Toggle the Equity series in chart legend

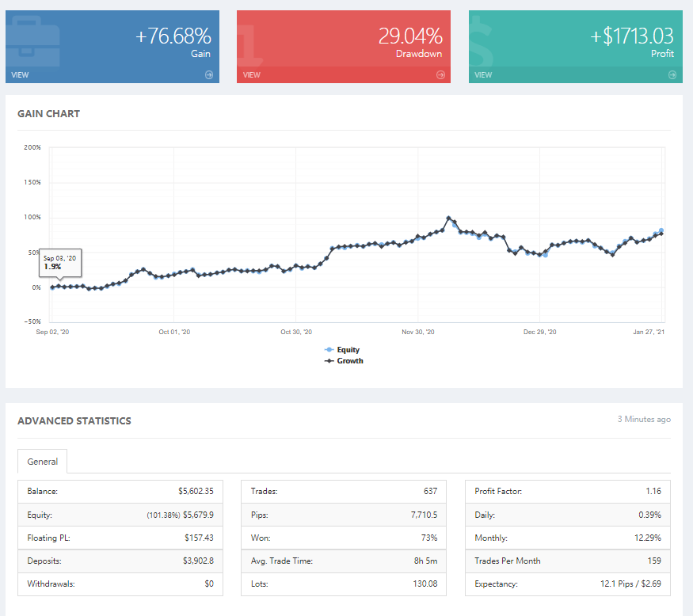tap(342, 349)
